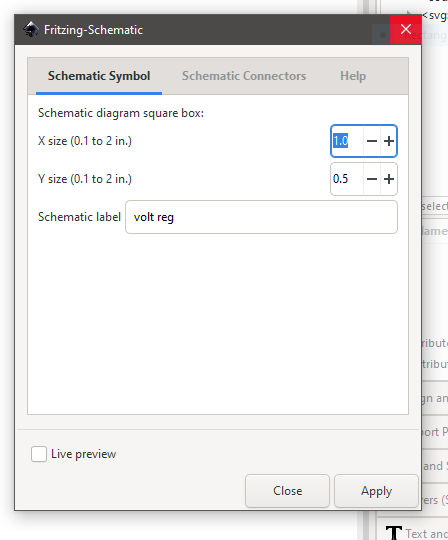Increase Y size with plus button
The height and width of the screenshot is (540, 448).
point(389,179)
